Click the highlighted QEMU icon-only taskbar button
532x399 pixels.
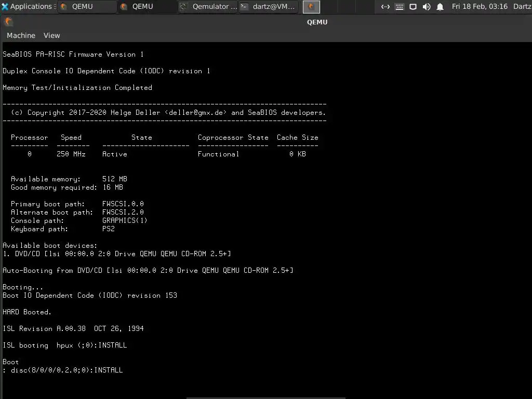(311, 6)
